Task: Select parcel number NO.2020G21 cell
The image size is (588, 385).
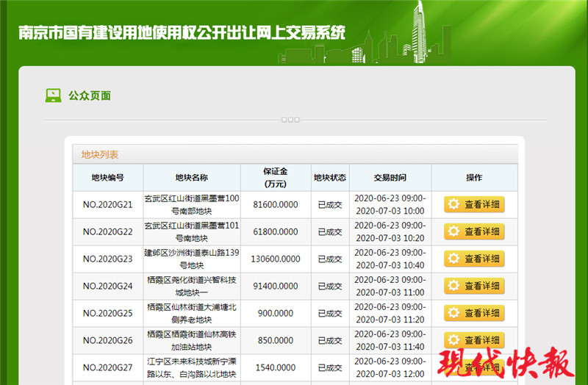Action: [x=107, y=204]
